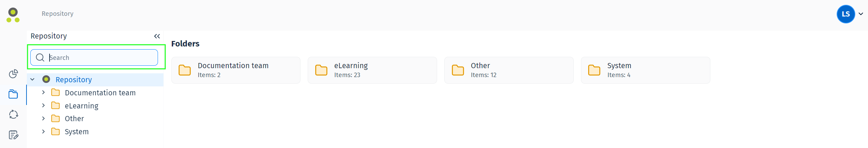Click the circular arrows sync icon
This screenshot has width=868, height=148.
point(13,114)
